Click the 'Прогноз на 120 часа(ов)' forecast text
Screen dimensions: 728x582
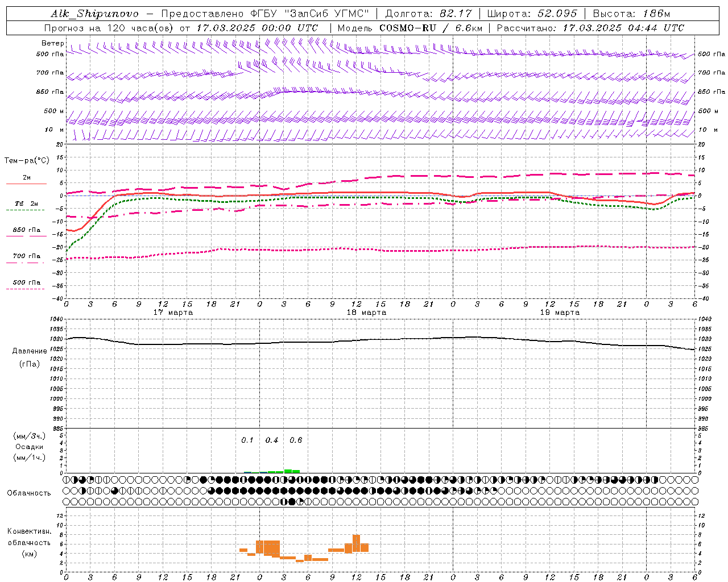click(x=109, y=28)
